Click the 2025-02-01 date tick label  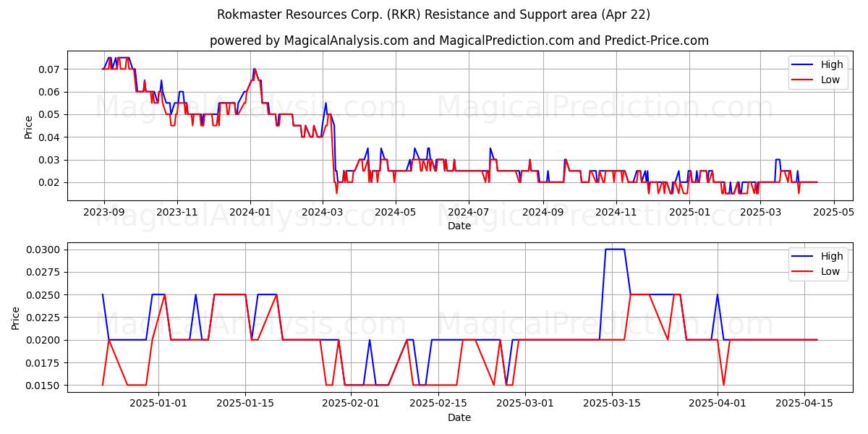[x=351, y=404]
